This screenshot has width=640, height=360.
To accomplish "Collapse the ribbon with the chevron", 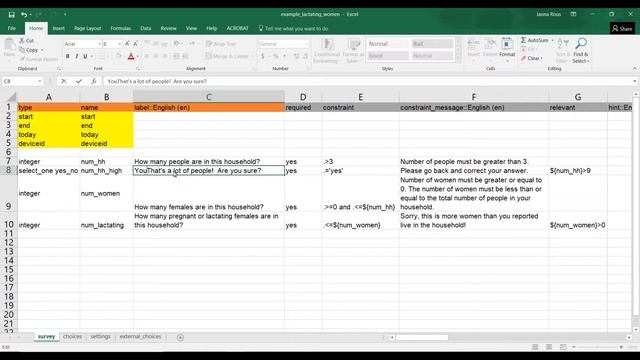I will click(x=635, y=69).
